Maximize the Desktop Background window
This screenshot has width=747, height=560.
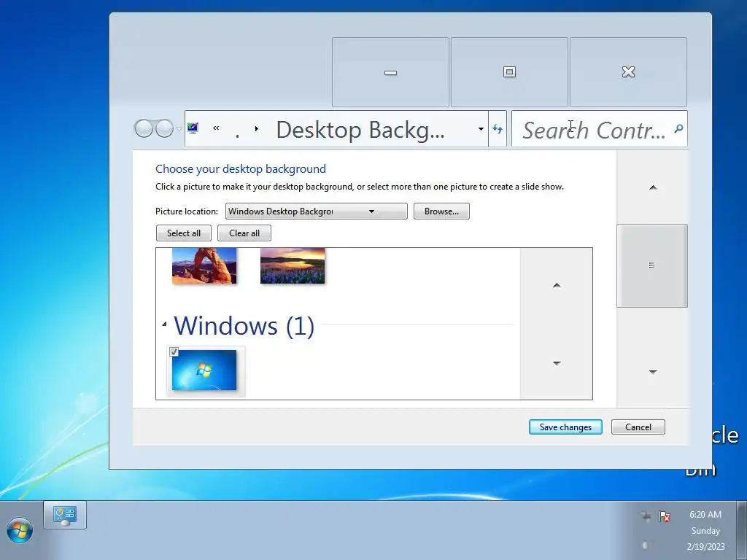tap(509, 72)
